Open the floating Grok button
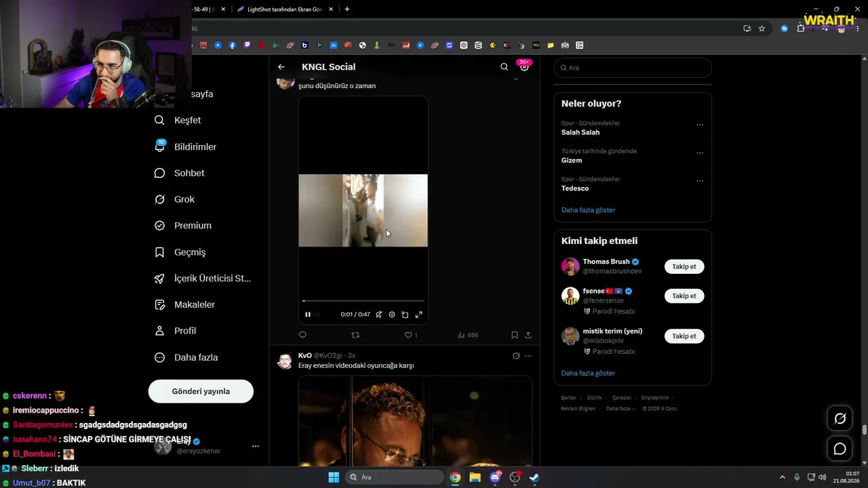Screen dimensions: 868x488 [840, 419]
